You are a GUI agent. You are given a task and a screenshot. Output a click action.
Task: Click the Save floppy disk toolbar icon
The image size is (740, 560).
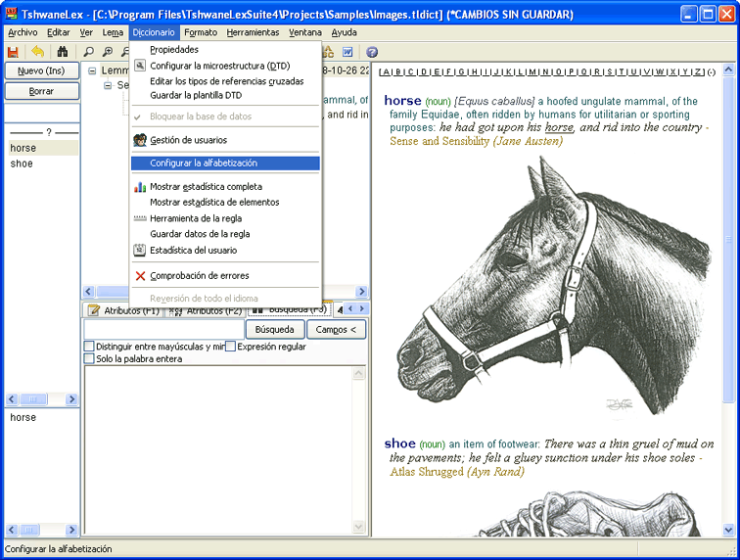click(x=13, y=52)
